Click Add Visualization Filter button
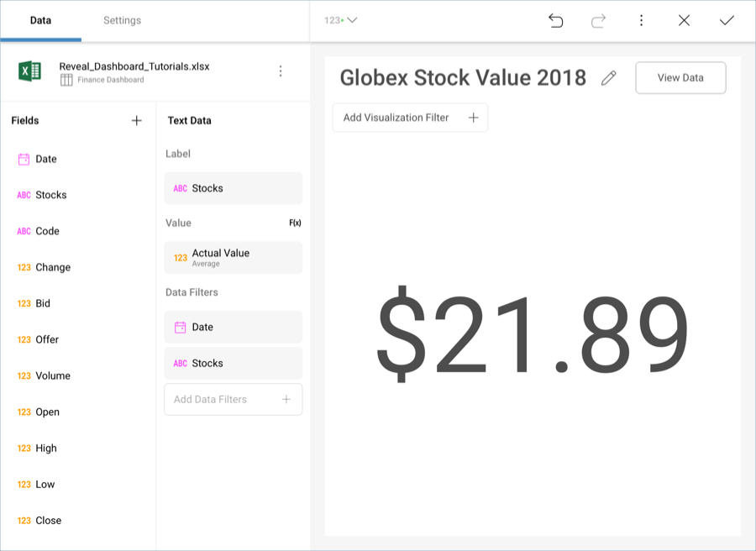The width and height of the screenshot is (756, 551). tap(410, 118)
